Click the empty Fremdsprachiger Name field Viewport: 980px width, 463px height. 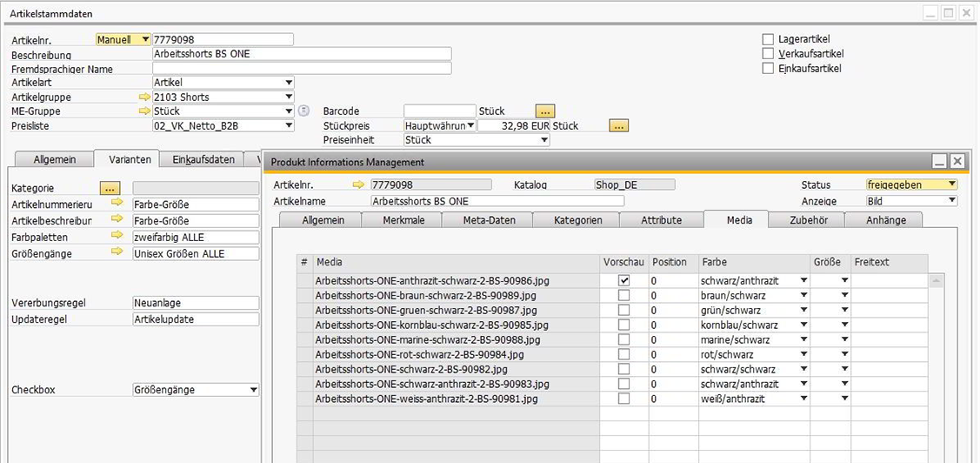pos(302,68)
